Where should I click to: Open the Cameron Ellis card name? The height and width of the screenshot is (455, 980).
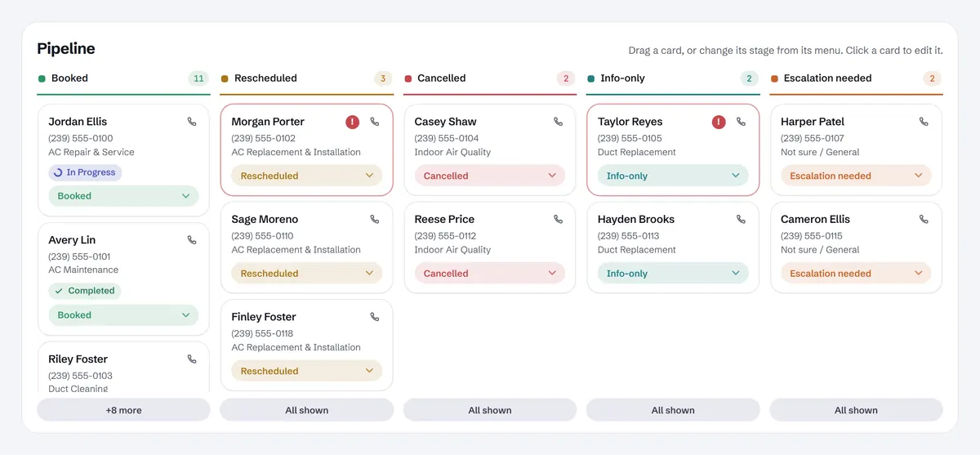click(815, 220)
